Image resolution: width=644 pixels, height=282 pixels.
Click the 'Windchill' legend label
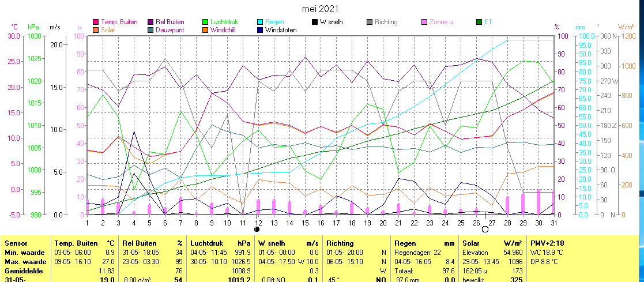[x=223, y=30]
